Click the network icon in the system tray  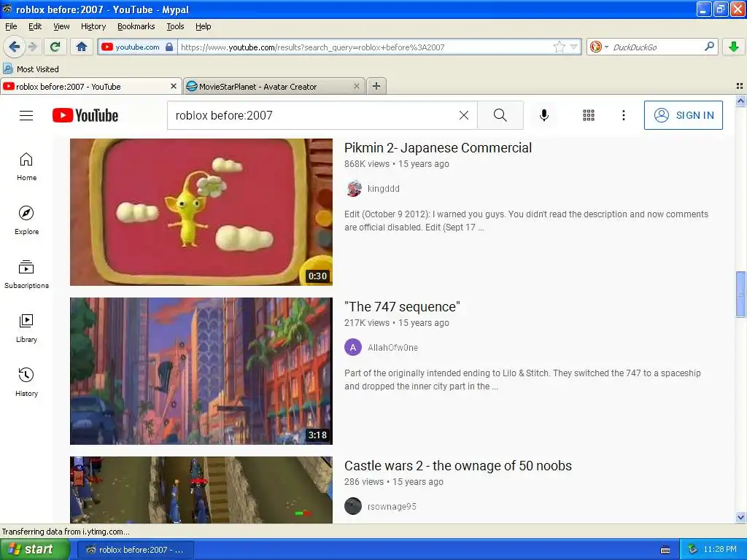point(692,550)
